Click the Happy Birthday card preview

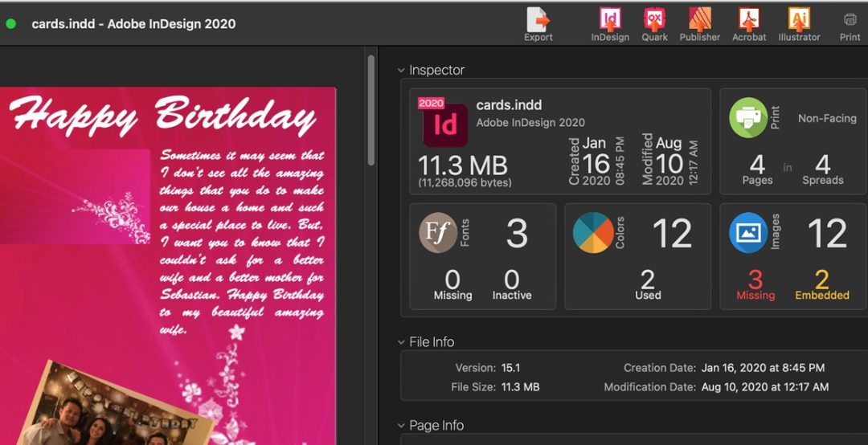coord(168,266)
